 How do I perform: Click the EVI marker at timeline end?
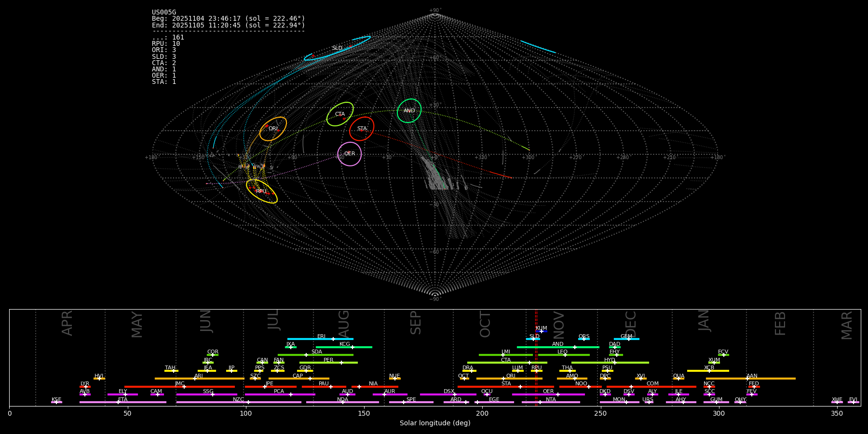pos(853,402)
